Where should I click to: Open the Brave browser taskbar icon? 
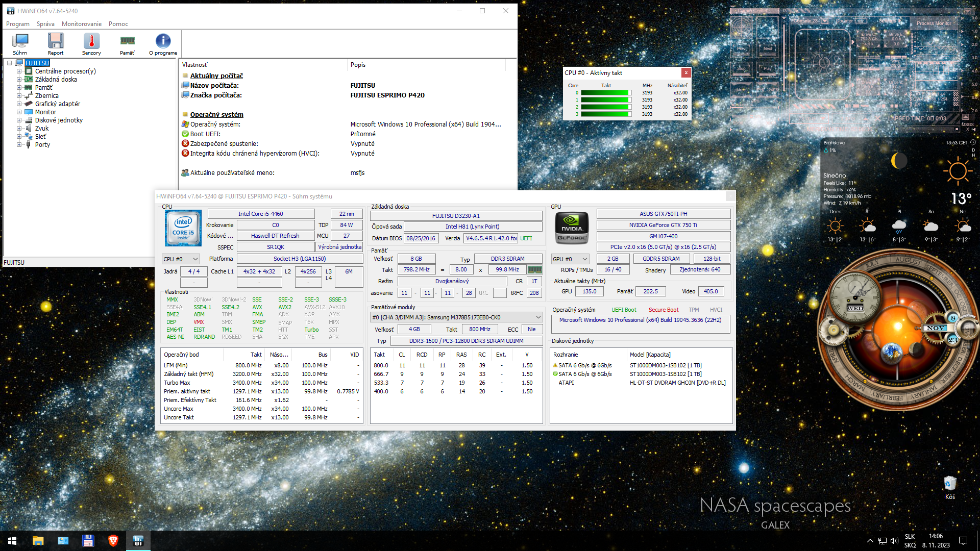(113, 540)
